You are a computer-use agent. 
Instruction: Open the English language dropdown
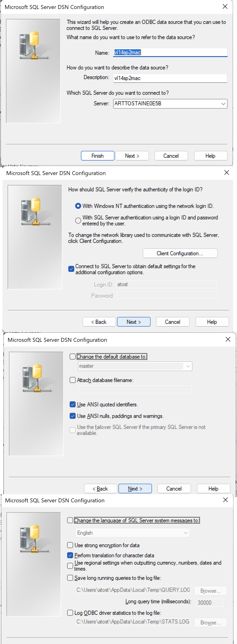click(186, 533)
